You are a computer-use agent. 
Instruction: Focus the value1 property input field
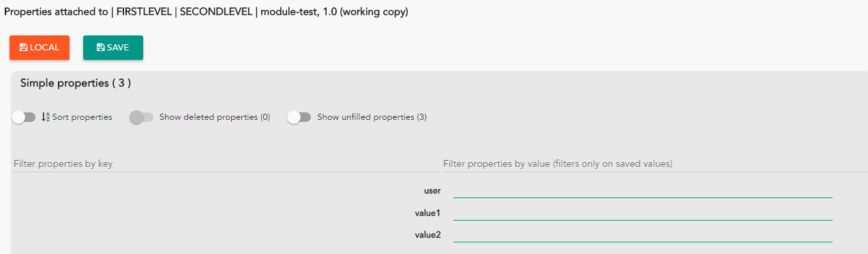[643, 213]
